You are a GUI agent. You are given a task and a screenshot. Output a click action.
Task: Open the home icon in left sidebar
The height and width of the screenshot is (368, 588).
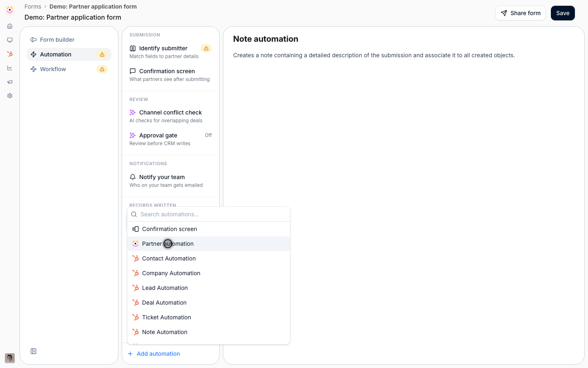[x=10, y=26]
